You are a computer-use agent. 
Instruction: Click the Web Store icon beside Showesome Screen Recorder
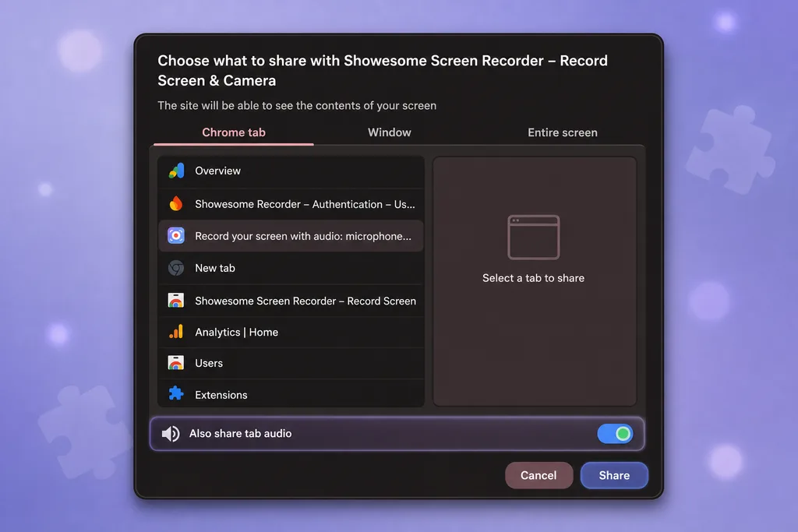176,301
